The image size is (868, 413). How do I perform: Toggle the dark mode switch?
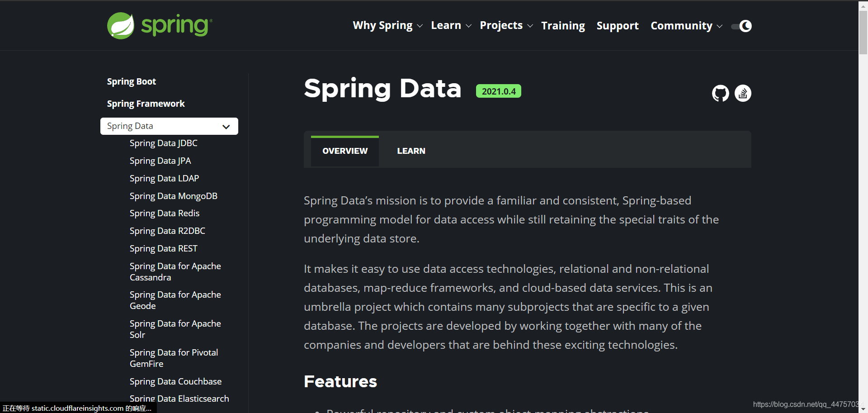point(741,26)
